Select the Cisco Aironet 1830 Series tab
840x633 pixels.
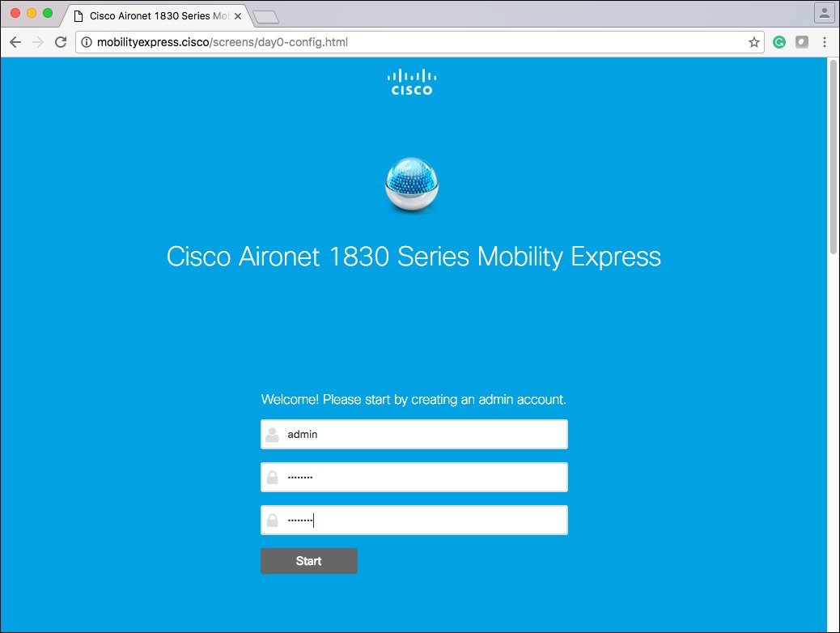click(156, 16)
